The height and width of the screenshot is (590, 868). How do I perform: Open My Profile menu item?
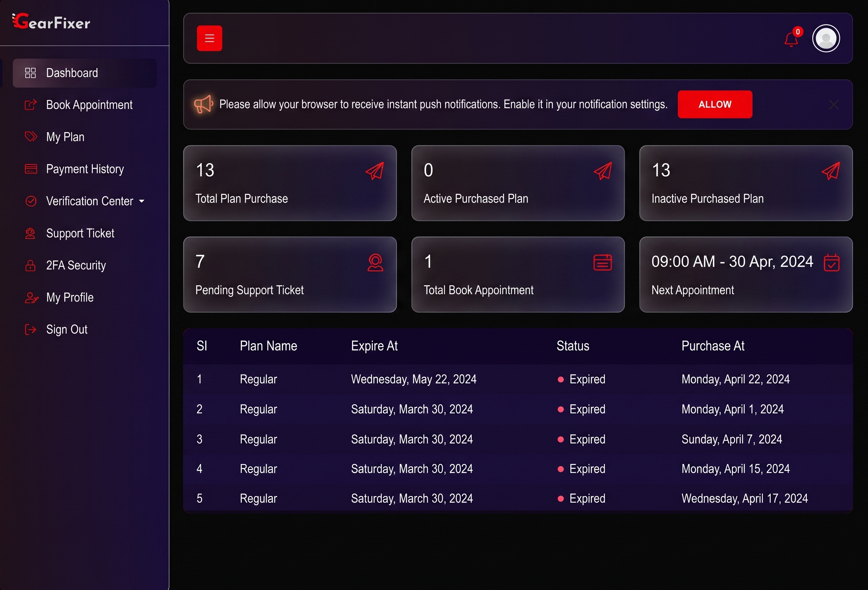click(85, 297)
